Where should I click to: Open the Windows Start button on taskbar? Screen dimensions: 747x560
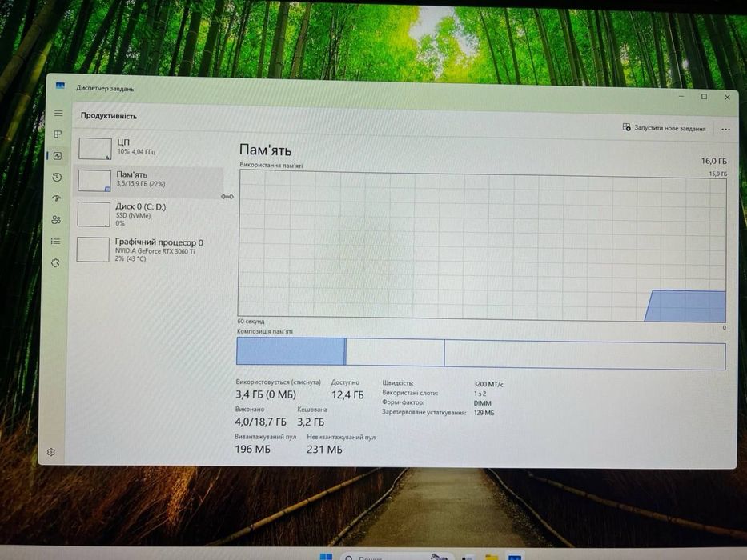[x=327, y=557]
